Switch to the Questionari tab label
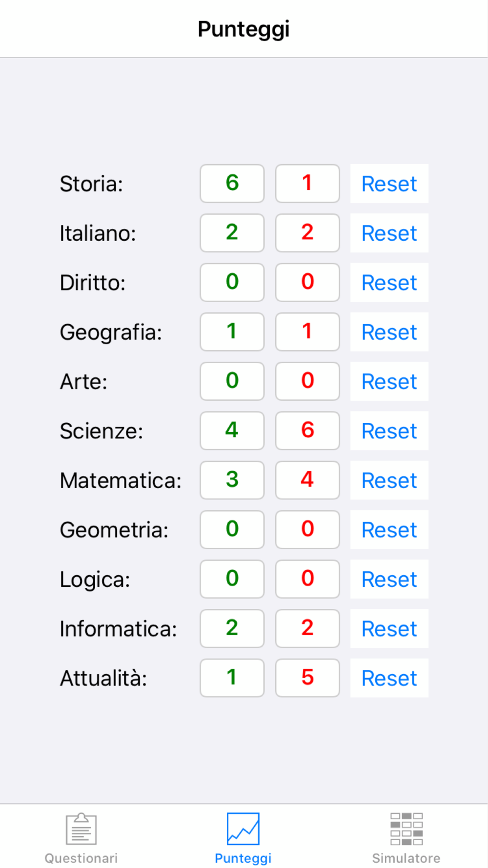 [x=81, y=858]
